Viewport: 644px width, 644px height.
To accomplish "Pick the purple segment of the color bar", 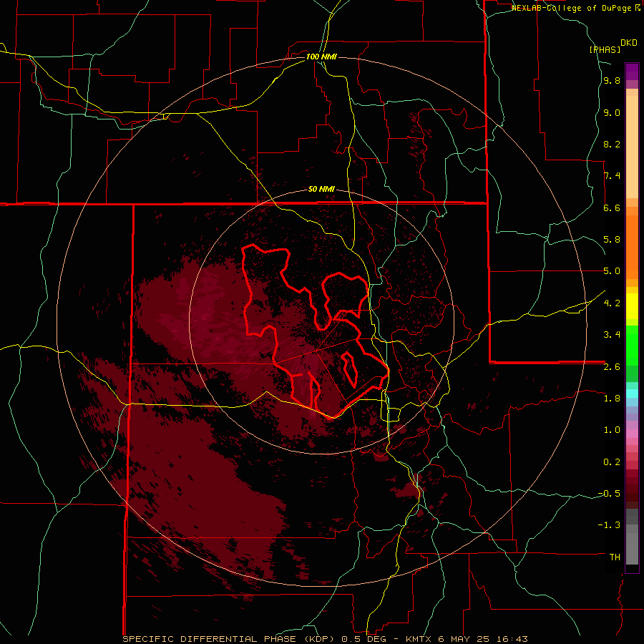I will (x=632, y=72).
